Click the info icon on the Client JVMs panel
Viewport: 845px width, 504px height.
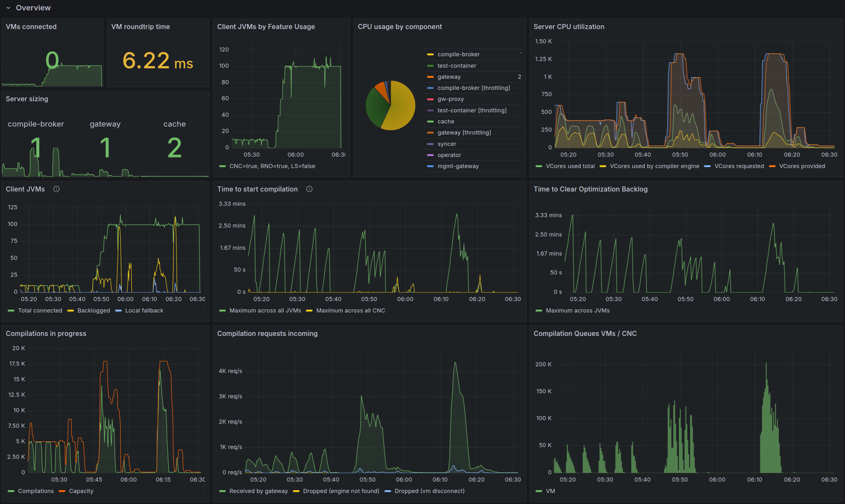pos(56,189)
